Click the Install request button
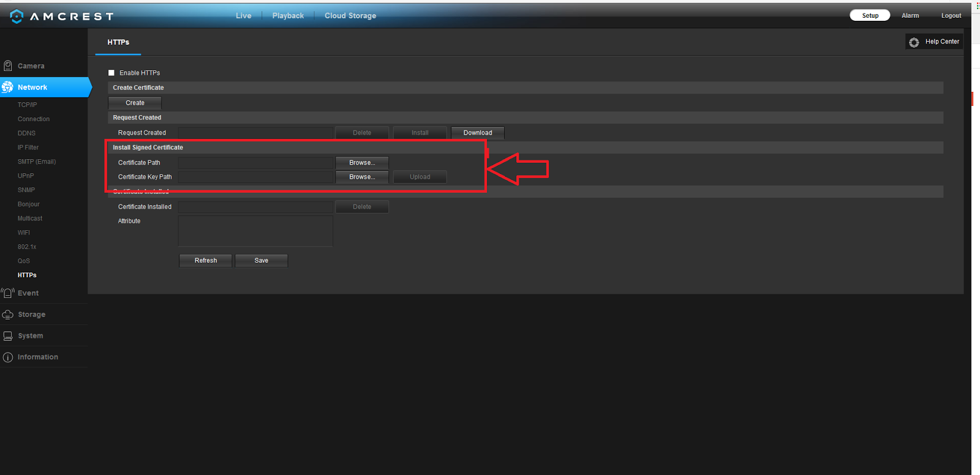 pyautogui.click(x=420, y=133)
